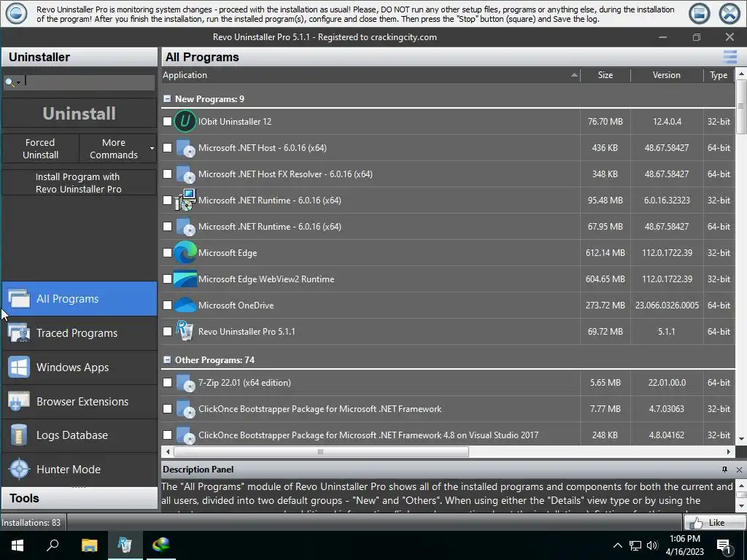Check the Microsoft Edge WebView2 Runtime checkbox
Viewport: 747px width, 560px height.
point(167,279)
